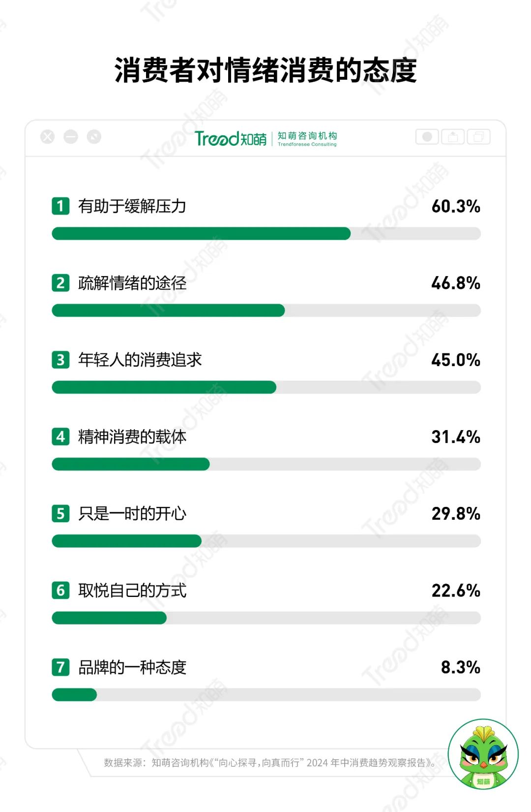The width and height of the screenshot is (531, 812).
Task: Select the 疏解情绪的途径 label
Action: pyautogui.click(x=132, y=283)
